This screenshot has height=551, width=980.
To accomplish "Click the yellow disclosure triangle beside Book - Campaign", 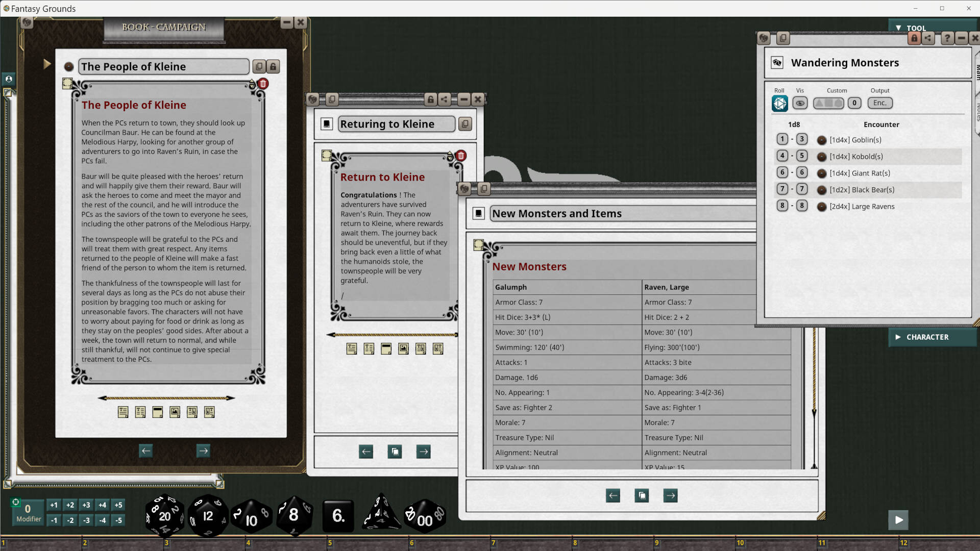I will 47,63.
